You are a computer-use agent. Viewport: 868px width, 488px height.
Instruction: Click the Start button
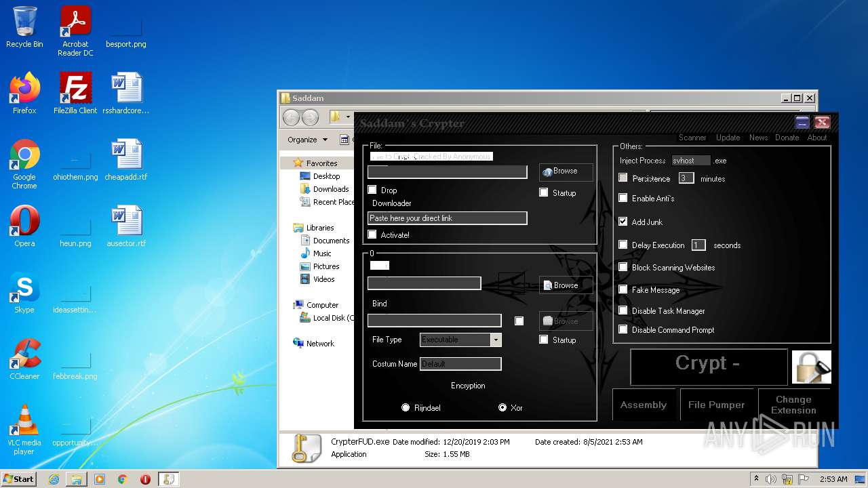(x=18, y=479)
